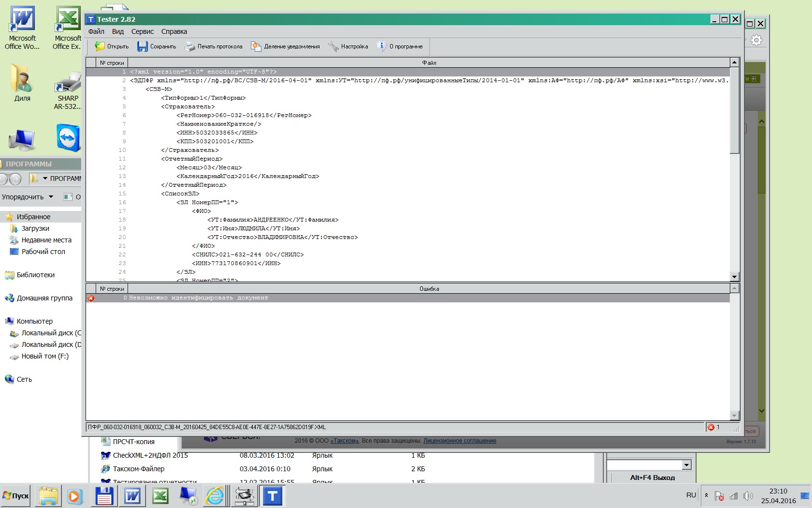
Task: Open SHARP AR-532 printer shortcut
Action: click(x=68, y=90)
